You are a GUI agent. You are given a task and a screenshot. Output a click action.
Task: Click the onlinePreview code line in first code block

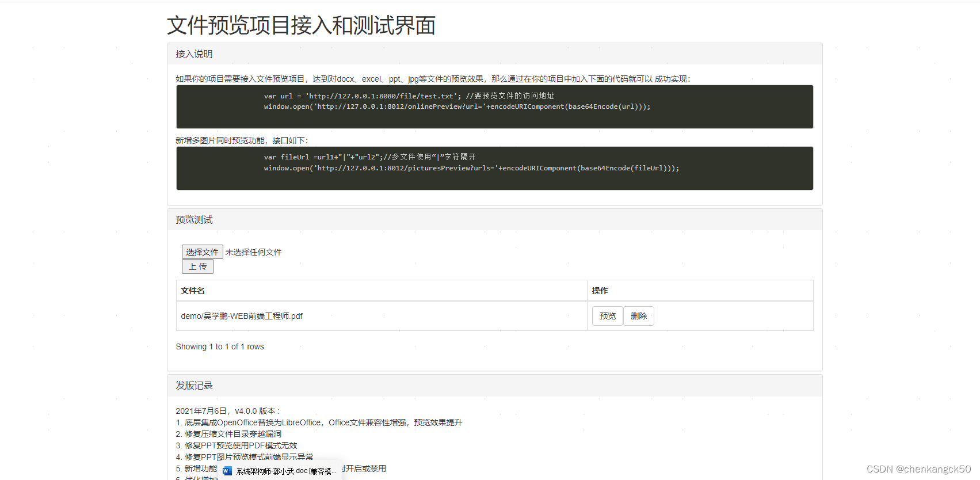(x=457, y=106)
